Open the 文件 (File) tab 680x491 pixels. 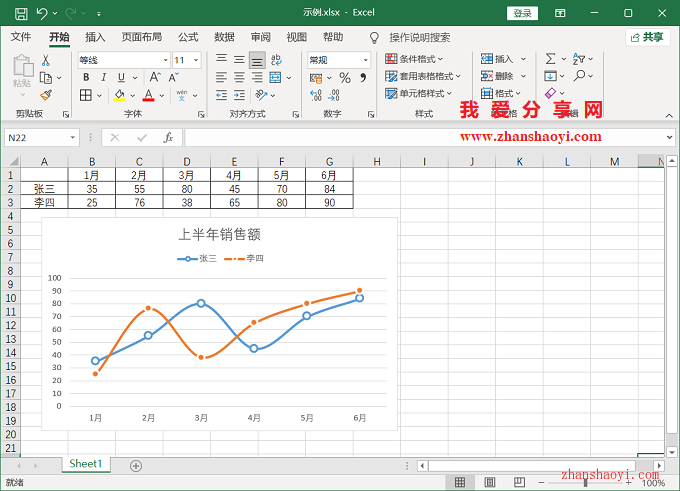click(x=21, y=37)
